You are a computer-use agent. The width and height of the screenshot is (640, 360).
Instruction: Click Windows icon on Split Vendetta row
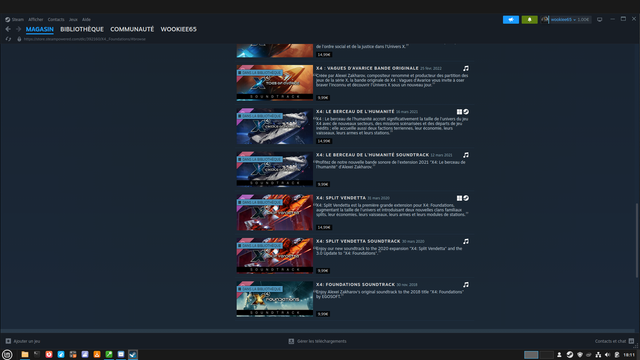point(459,198)
